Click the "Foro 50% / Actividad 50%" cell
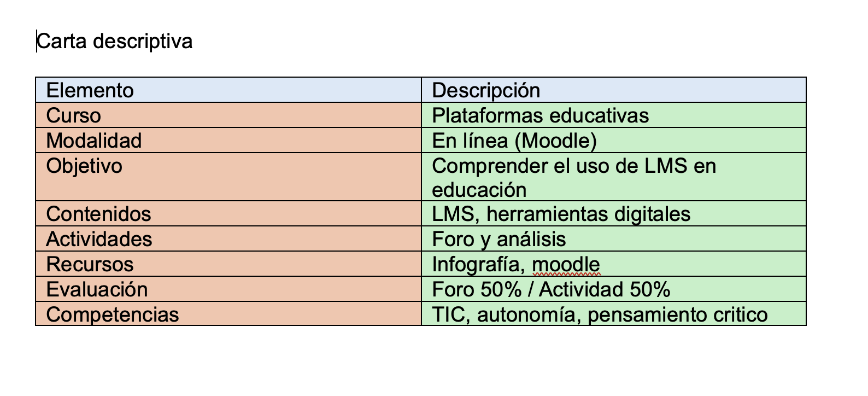The height and width of the screenshot is (396, 868). coord(551,289)
